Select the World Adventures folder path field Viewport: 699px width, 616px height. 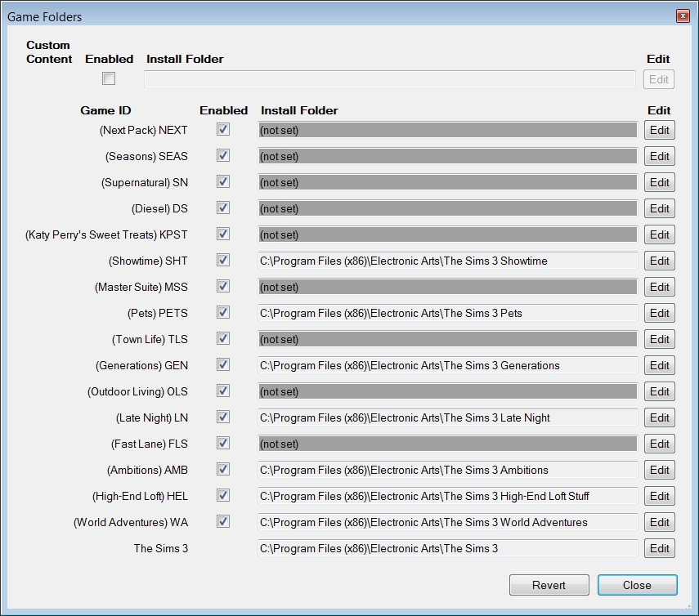[447, 522]
